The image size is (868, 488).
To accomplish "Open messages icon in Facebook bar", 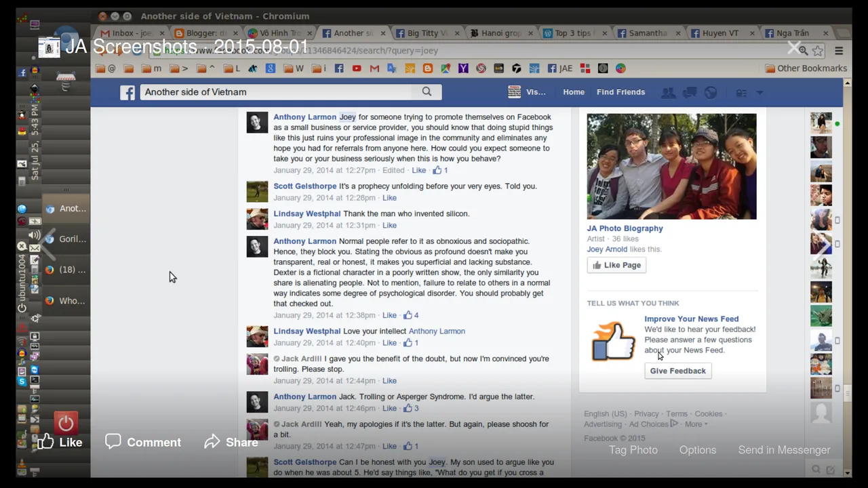I will (x=690, y=93).
